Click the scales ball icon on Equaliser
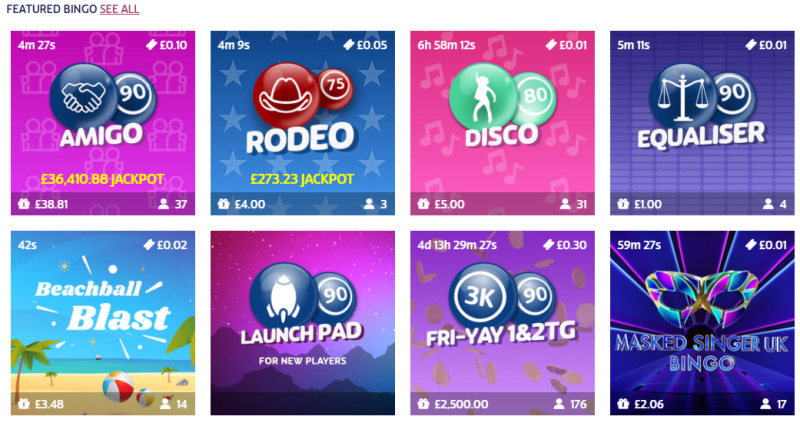This screenshot has height=423, width=800. coord(682,96)
